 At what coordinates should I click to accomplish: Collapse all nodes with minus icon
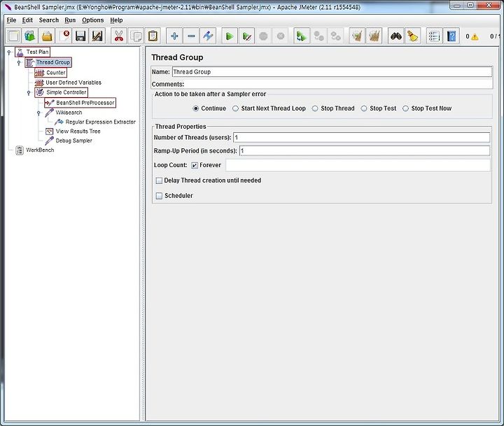(191, 36)
